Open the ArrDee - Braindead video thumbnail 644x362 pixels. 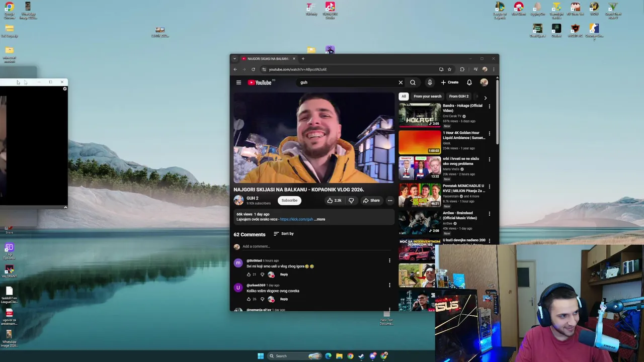coord(420,222)
